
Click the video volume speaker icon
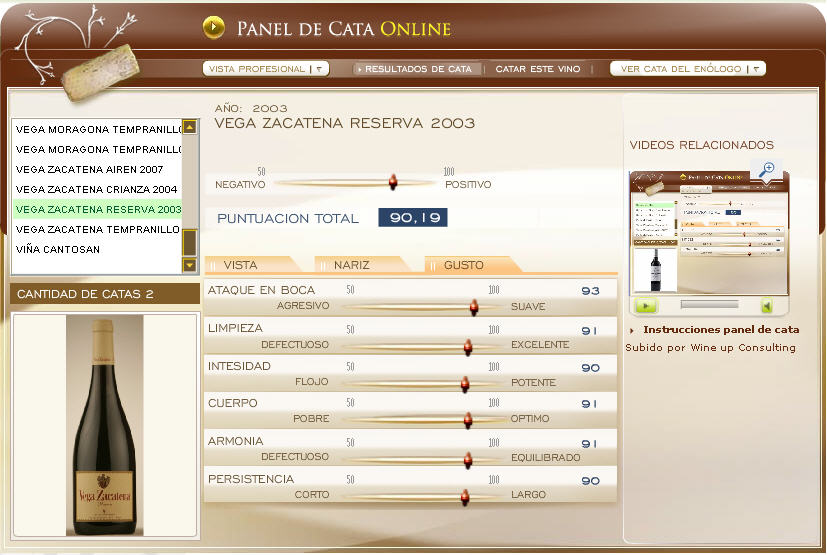(x=767, y=305)
